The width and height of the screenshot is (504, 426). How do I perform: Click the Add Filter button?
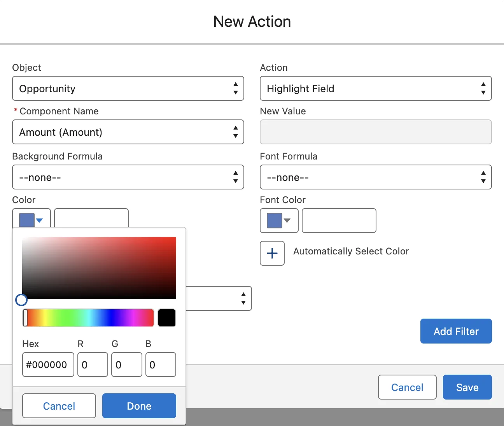456,331
